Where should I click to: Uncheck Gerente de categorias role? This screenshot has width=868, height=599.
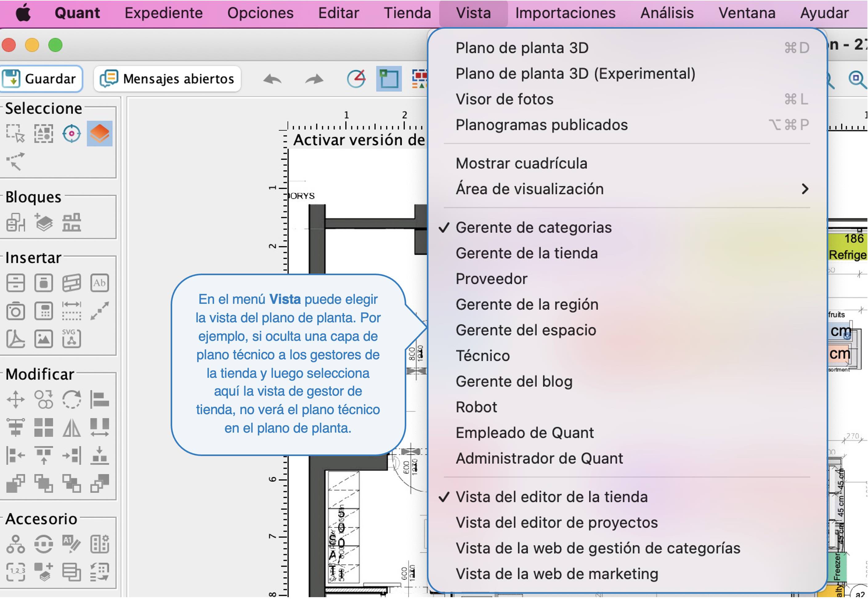coord(627,228)
